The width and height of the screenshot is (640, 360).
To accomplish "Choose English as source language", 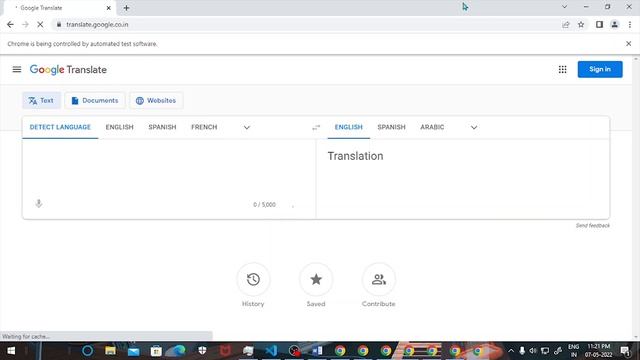I will pyautogui.click(x=120, y=127).
